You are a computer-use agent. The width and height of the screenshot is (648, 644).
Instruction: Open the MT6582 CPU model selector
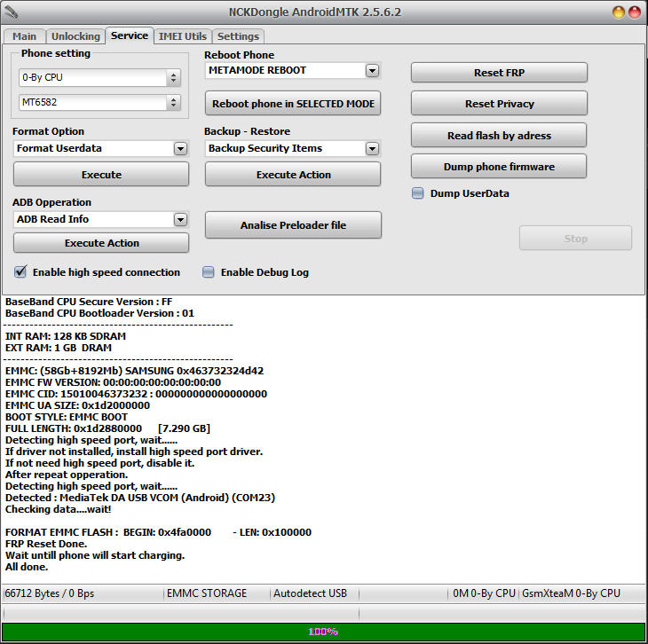99,102
